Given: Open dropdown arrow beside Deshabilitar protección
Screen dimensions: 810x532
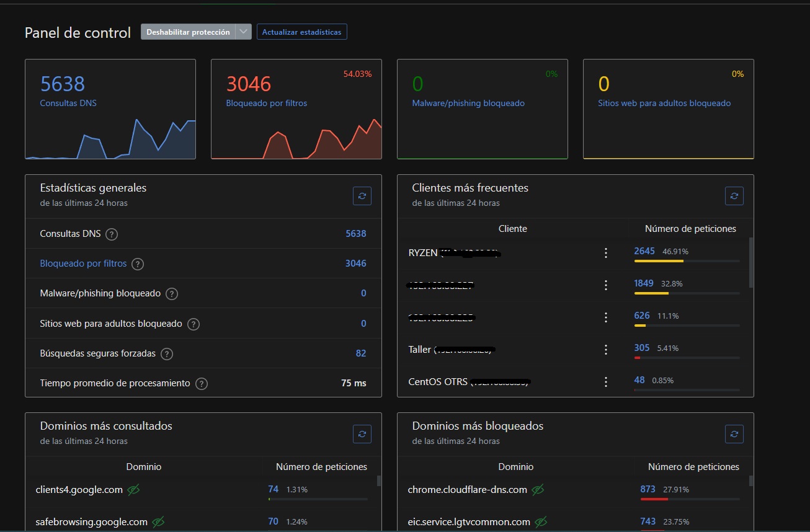Looking at the screenshot, I should click(243, 32).
